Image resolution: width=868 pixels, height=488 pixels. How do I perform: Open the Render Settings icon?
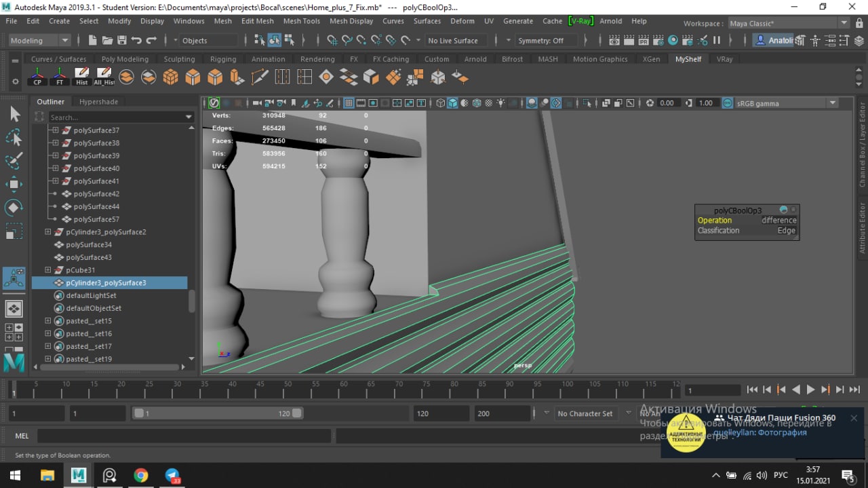coord(658,41)
